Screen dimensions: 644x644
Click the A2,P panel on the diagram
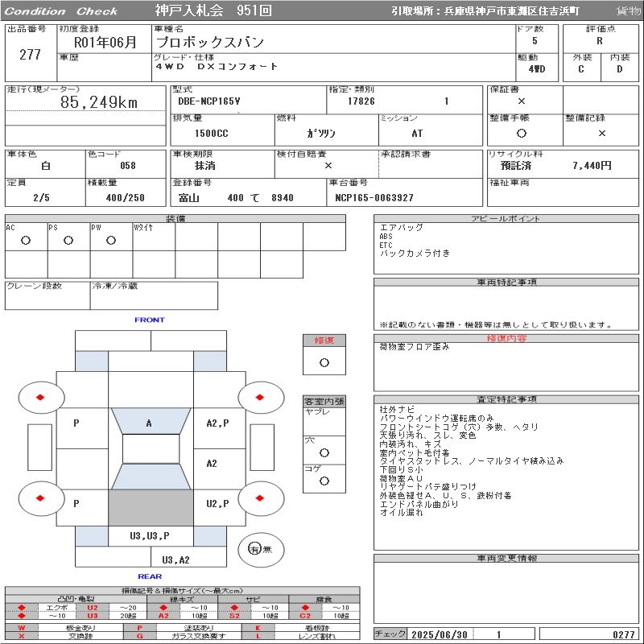[x=219, y=427]
